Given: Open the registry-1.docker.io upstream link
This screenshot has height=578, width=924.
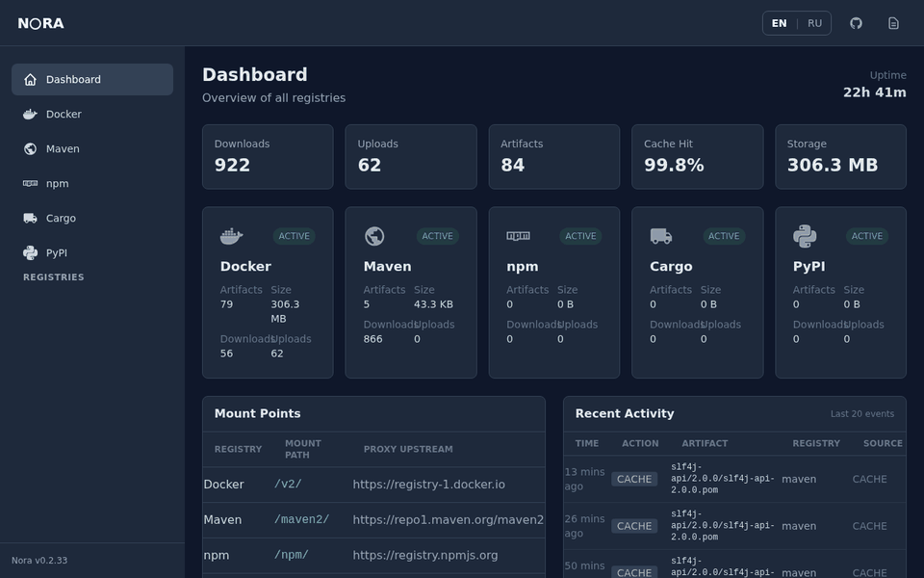Looking at the screenshot, I should coord(429,485).
